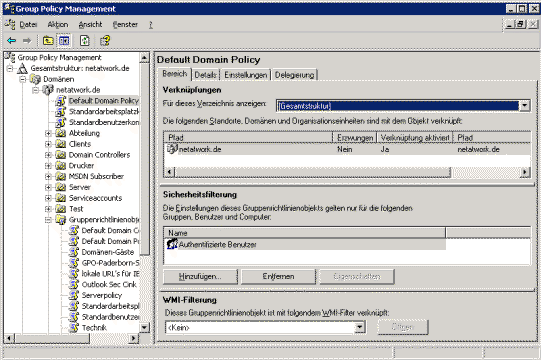Click the Up one level folder icon
Image resolution: width=541 pixels, height=360 pixels.
pos(48,41)
